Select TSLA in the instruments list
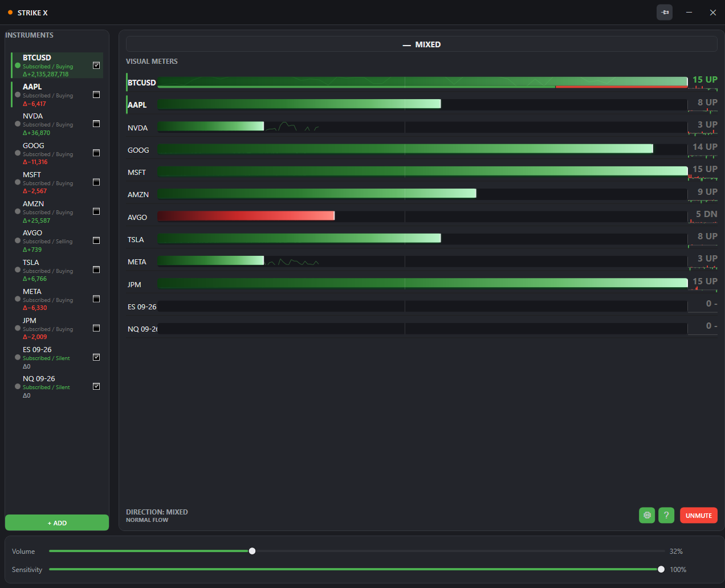This screenshot has width=725, height=588. [57, 270]
